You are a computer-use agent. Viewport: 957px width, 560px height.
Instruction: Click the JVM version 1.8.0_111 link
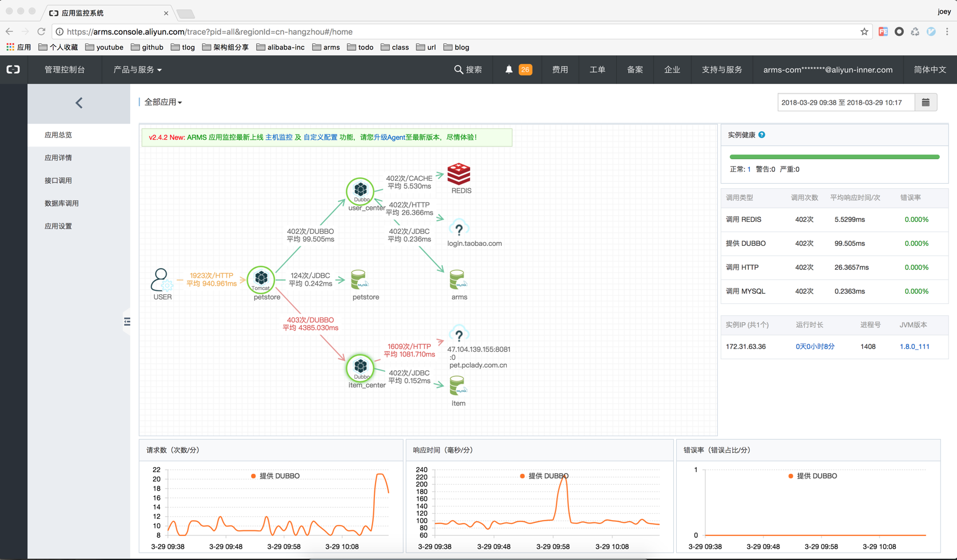tap(914, 347)
